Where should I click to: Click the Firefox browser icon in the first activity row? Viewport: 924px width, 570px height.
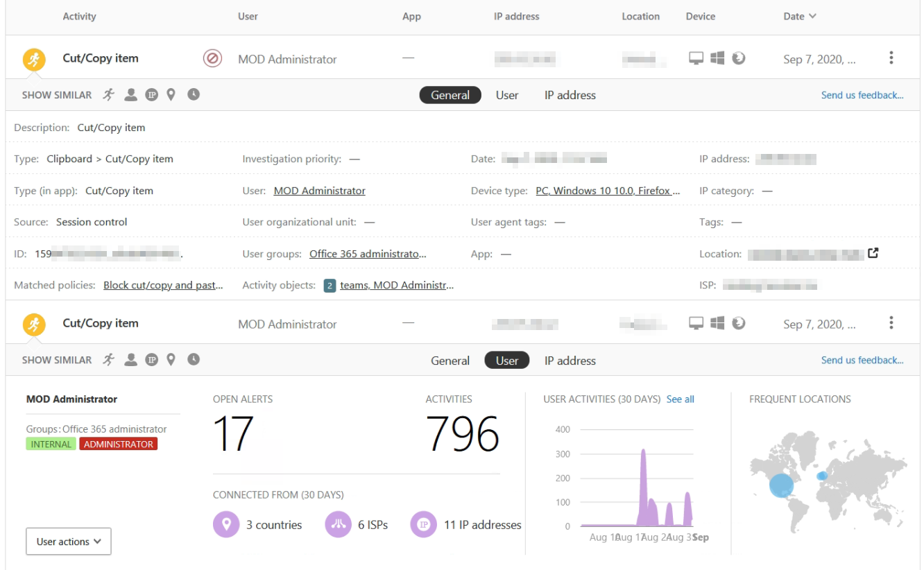tap(739, 58)
